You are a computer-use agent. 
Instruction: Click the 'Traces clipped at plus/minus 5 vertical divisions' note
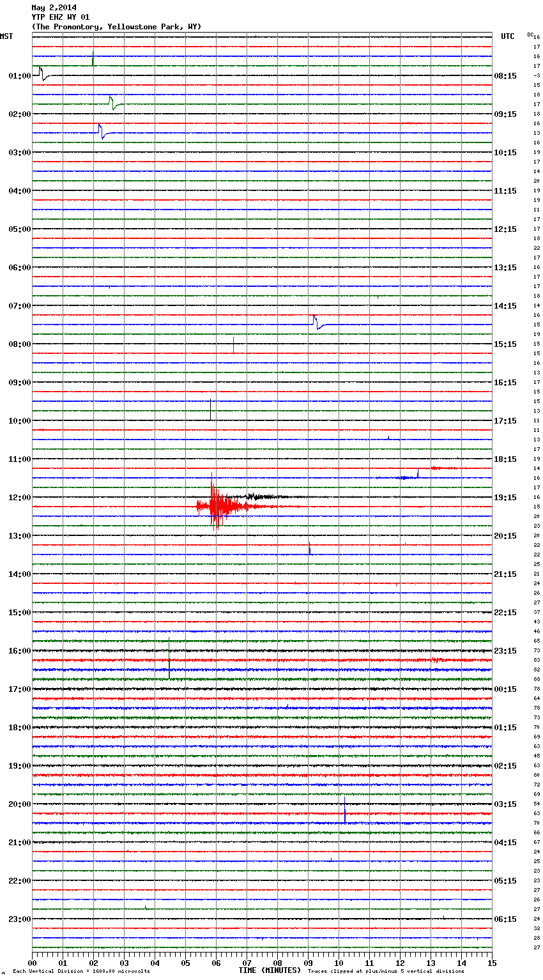coord(386,972)
